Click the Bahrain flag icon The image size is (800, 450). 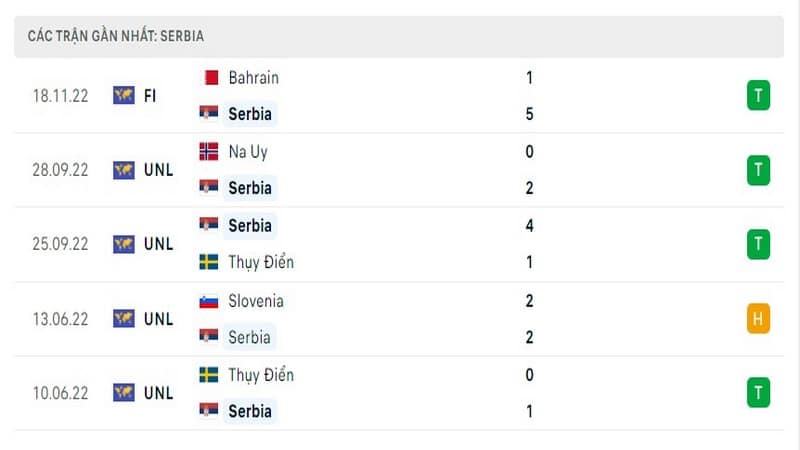click(x=209, y=78)
